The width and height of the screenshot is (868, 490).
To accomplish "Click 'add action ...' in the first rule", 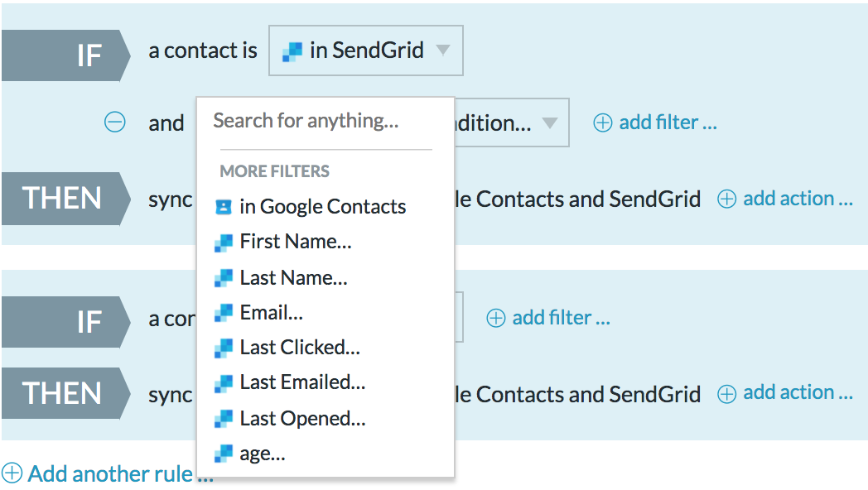I will 798,199.
